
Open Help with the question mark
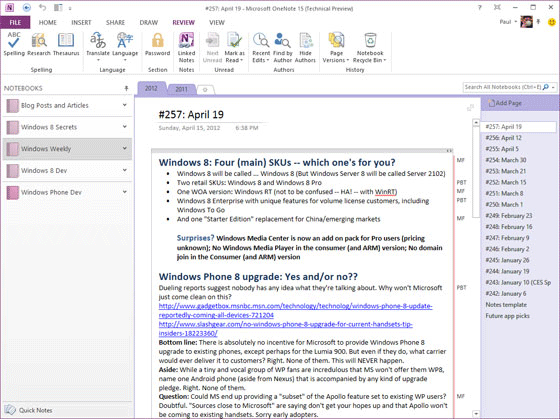pyautogui.click(x=480, y=8)
